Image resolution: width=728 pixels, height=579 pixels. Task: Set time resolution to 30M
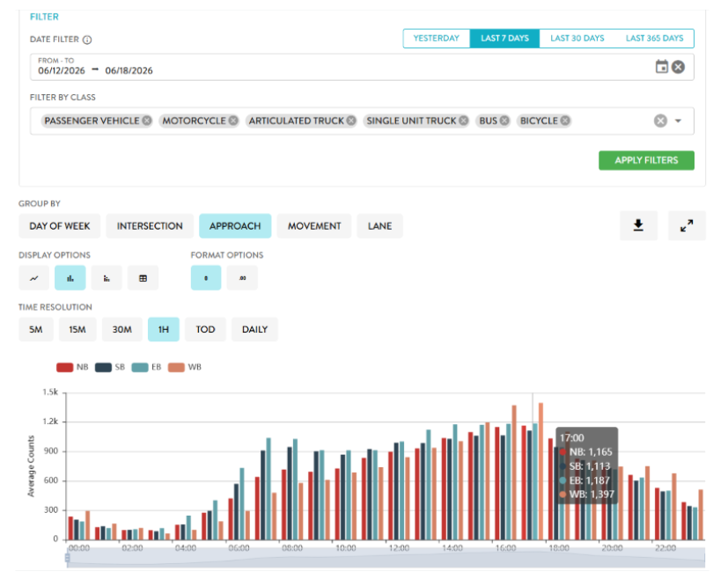[121, 329]
